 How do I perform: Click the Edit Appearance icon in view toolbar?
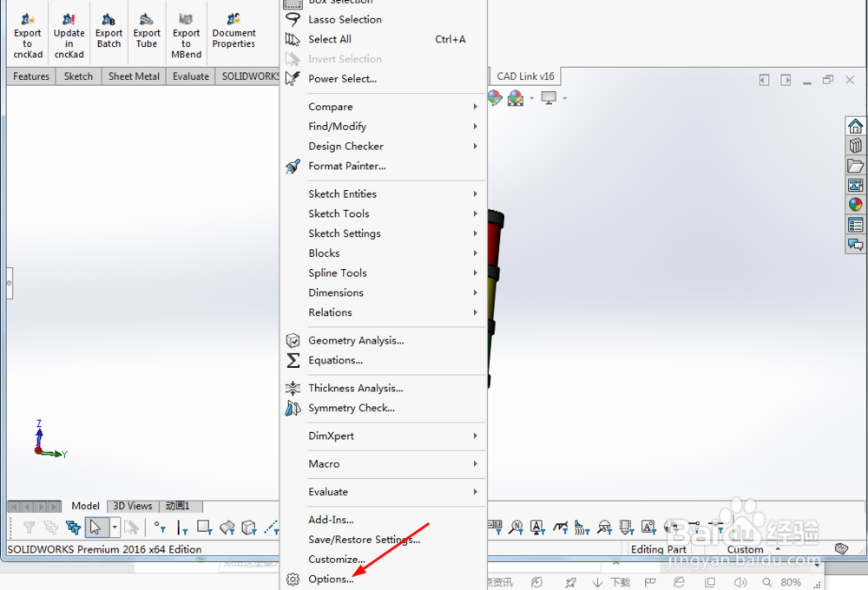coord(495,98)
